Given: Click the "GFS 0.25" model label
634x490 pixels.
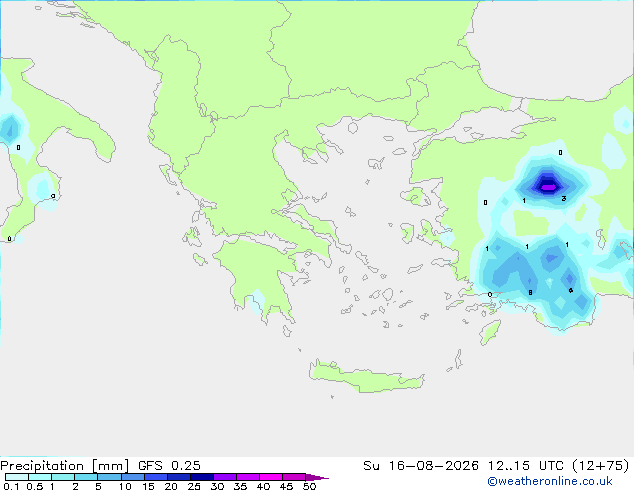Looking at the screenshot, I should pos(169,466).
